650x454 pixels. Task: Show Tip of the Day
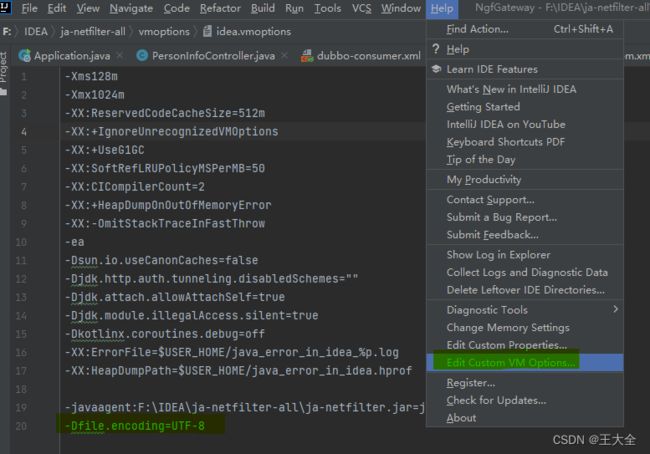tap(525, 160)
